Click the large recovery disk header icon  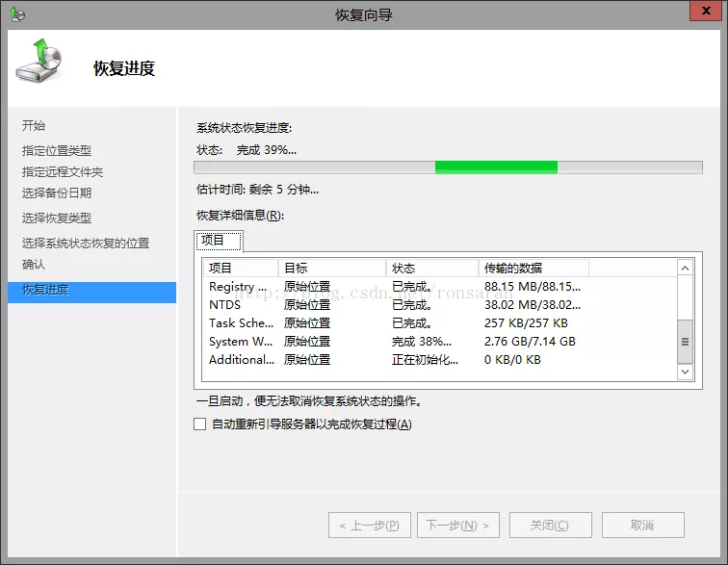tap(40, 64)
